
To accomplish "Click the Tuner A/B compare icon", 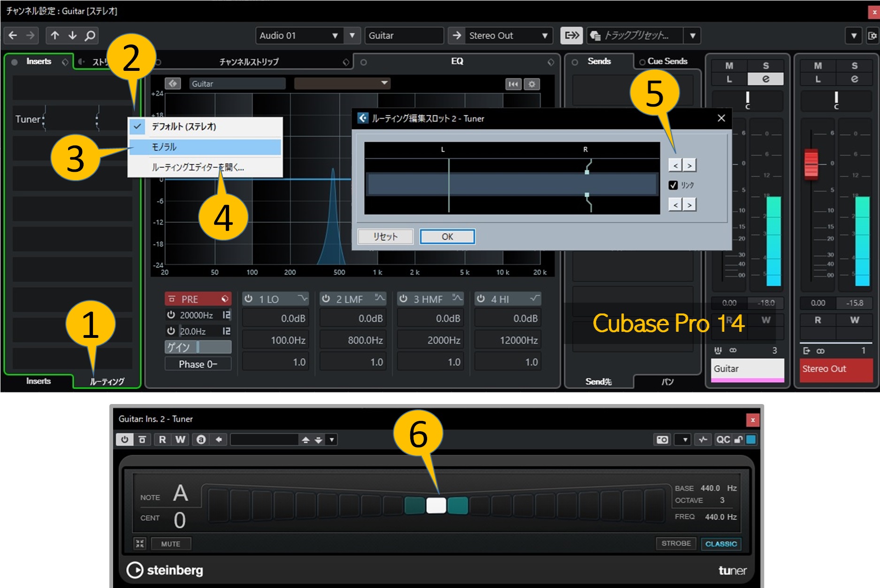I will coord(201,440).
